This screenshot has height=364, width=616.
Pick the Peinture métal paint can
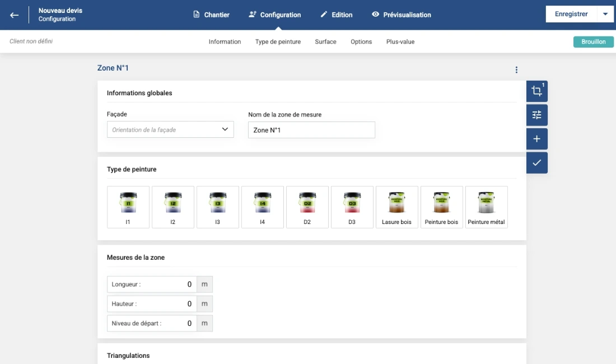point(486,207)
